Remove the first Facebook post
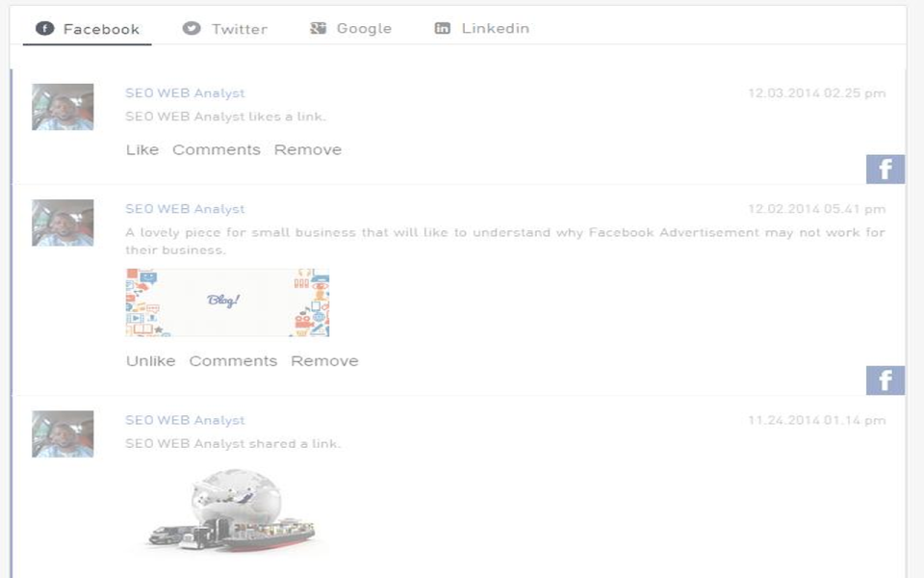The height and width of the screenshot is (578, 924). click(308, 149)
